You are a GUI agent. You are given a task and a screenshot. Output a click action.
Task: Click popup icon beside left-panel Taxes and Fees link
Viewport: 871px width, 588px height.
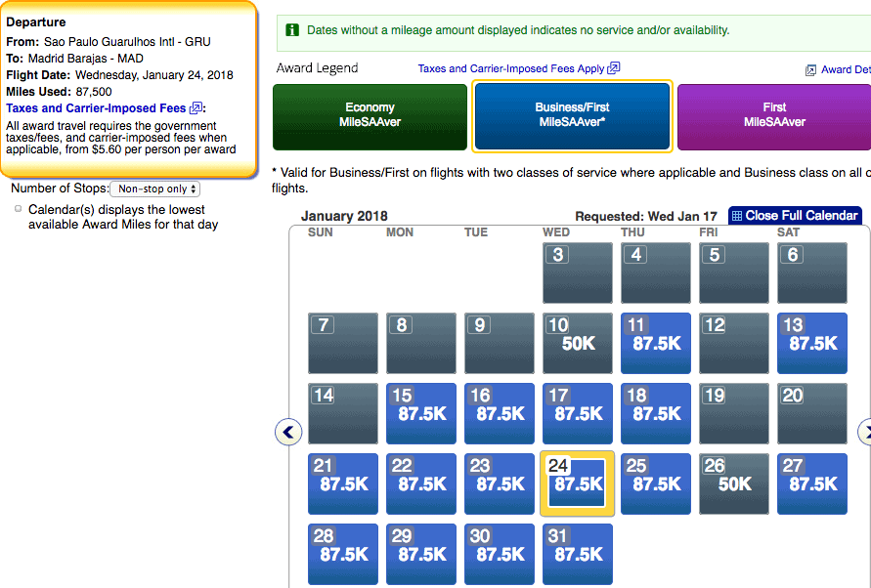196,107
